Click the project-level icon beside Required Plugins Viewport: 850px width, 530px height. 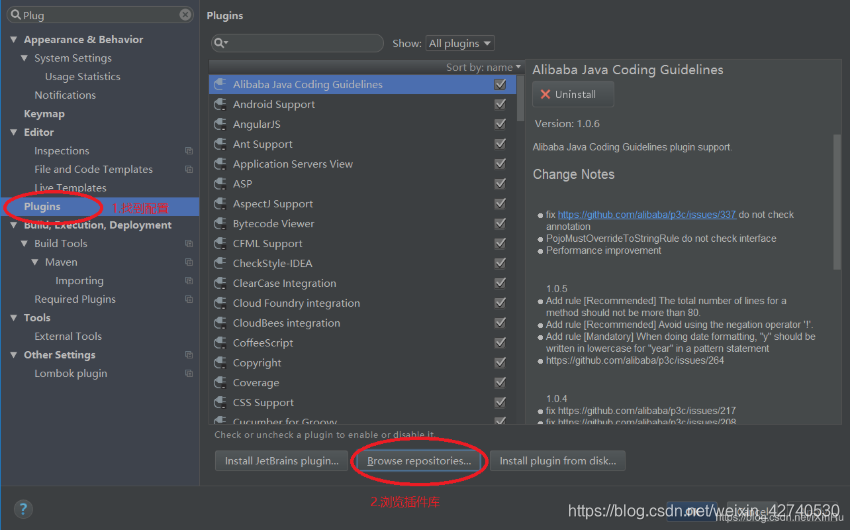(189, 299)
